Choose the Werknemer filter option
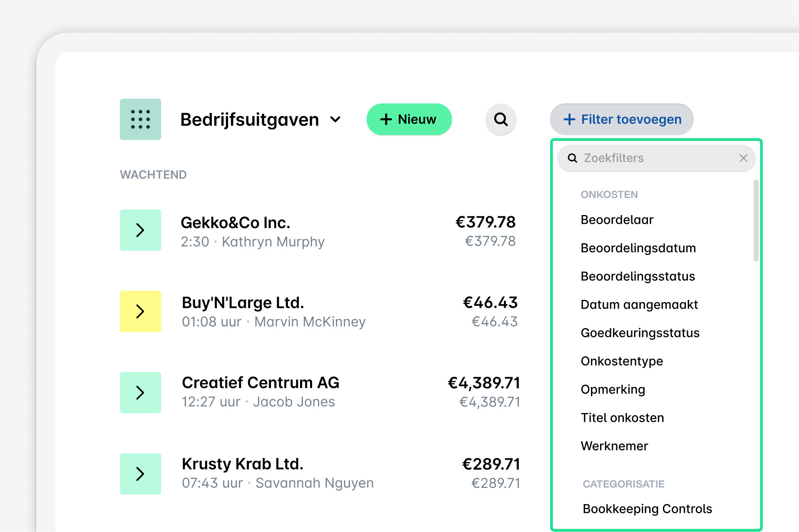This screenshot has height=532, width=799. (614, 446)
